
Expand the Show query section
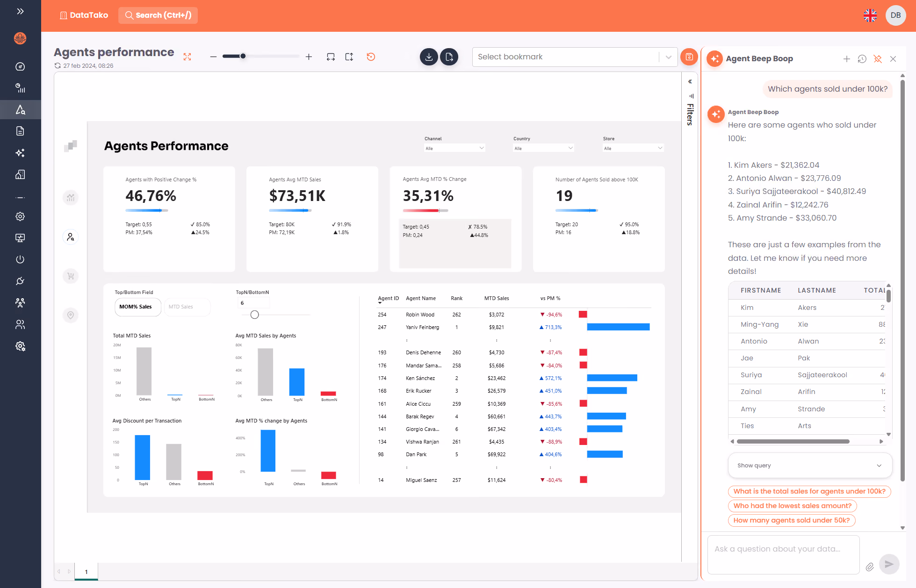click(x=810, y=466)
